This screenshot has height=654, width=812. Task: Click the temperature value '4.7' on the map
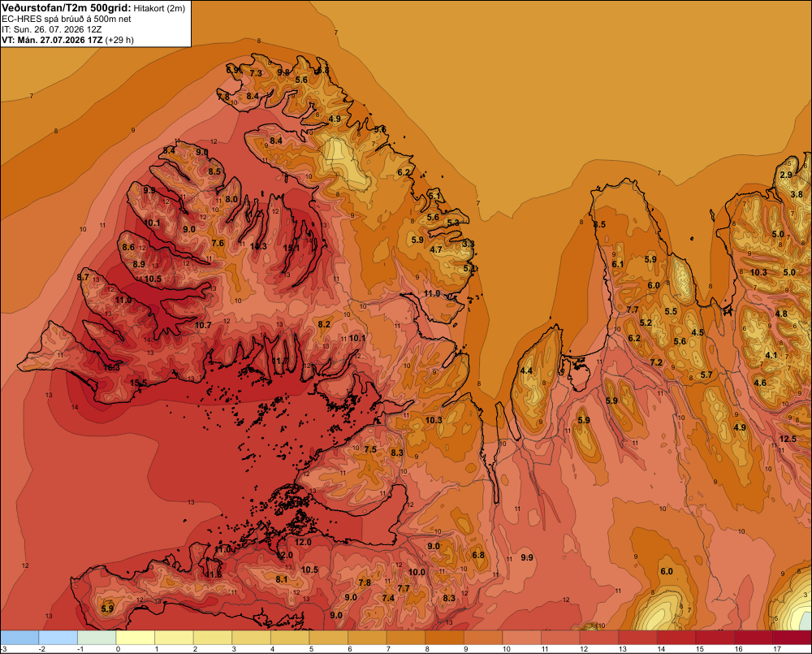tap(436, 249)
